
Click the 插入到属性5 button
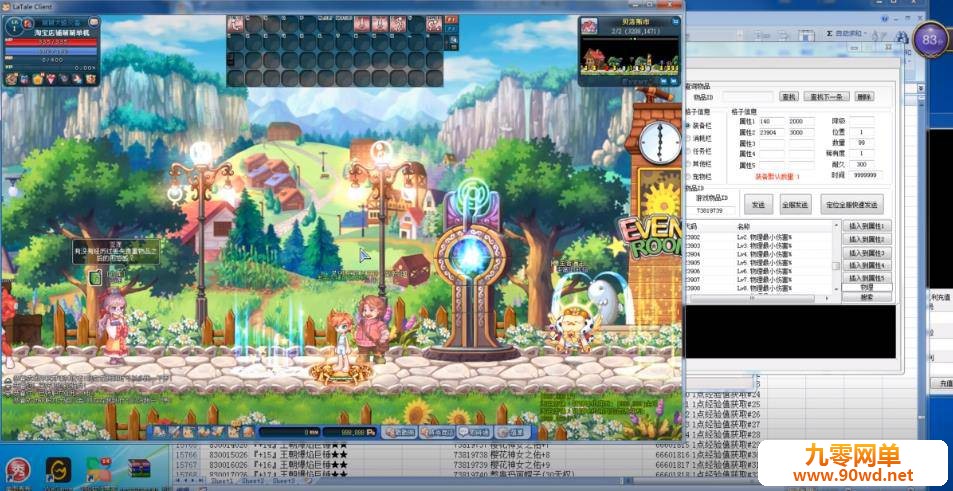(x=867, y=278)
